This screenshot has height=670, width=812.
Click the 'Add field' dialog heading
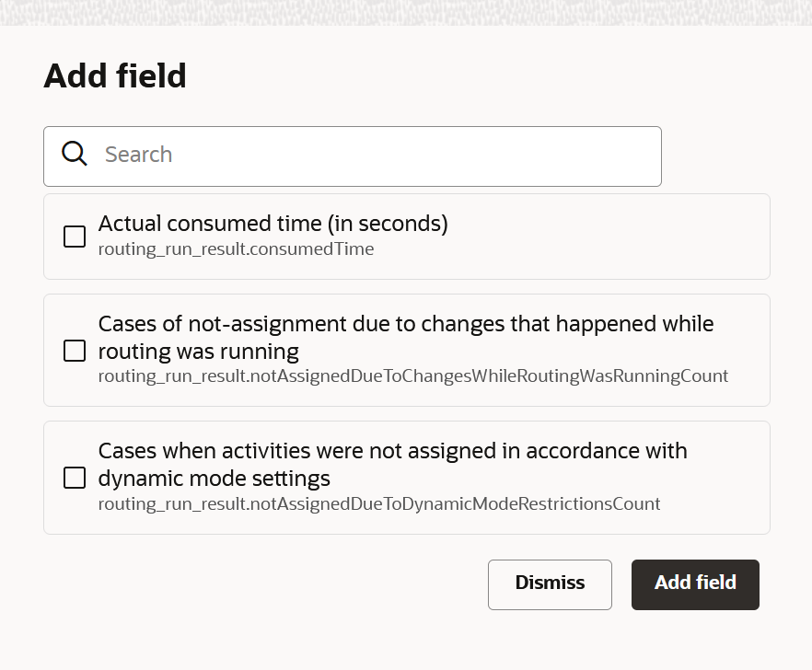click(x=115, y=75)
